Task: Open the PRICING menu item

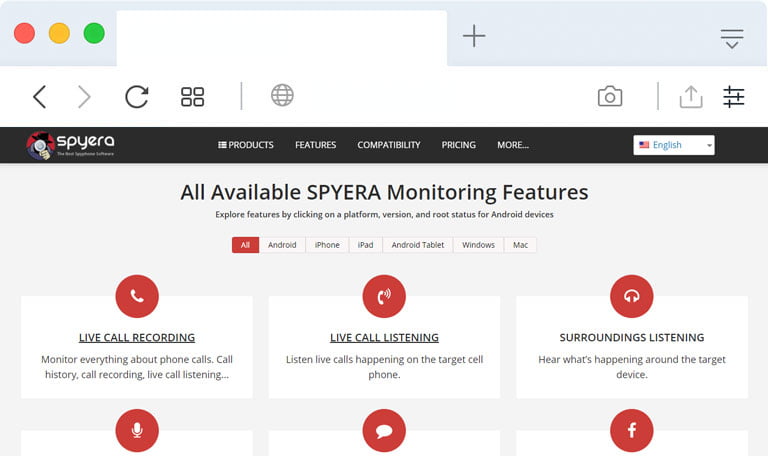Action: 458,145
